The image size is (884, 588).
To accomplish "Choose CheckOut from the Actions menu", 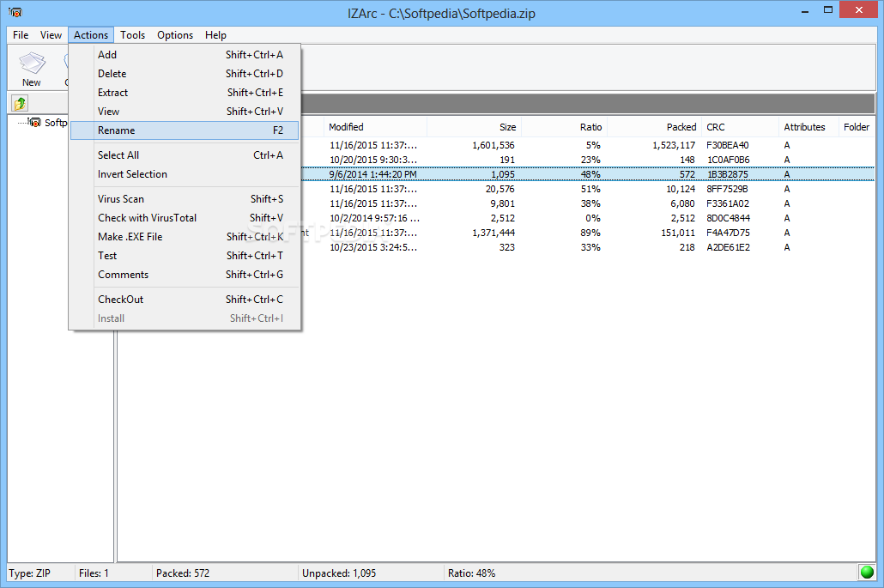I will 185,300.
